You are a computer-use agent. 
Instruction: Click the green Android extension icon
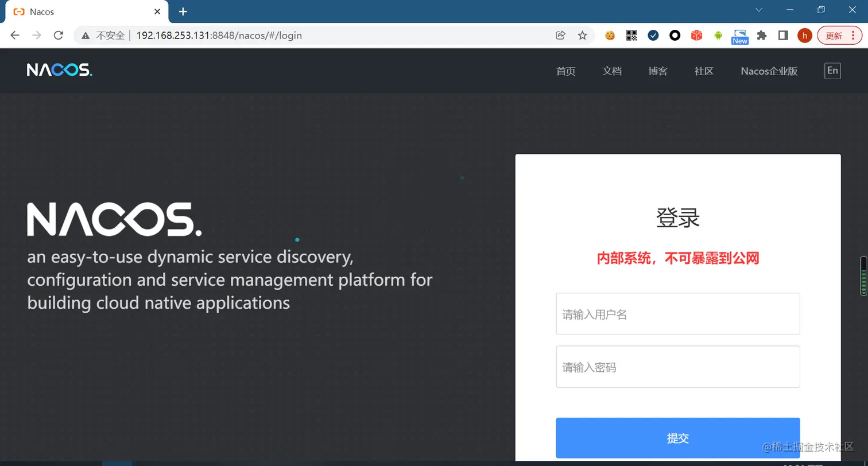[718, 36]
